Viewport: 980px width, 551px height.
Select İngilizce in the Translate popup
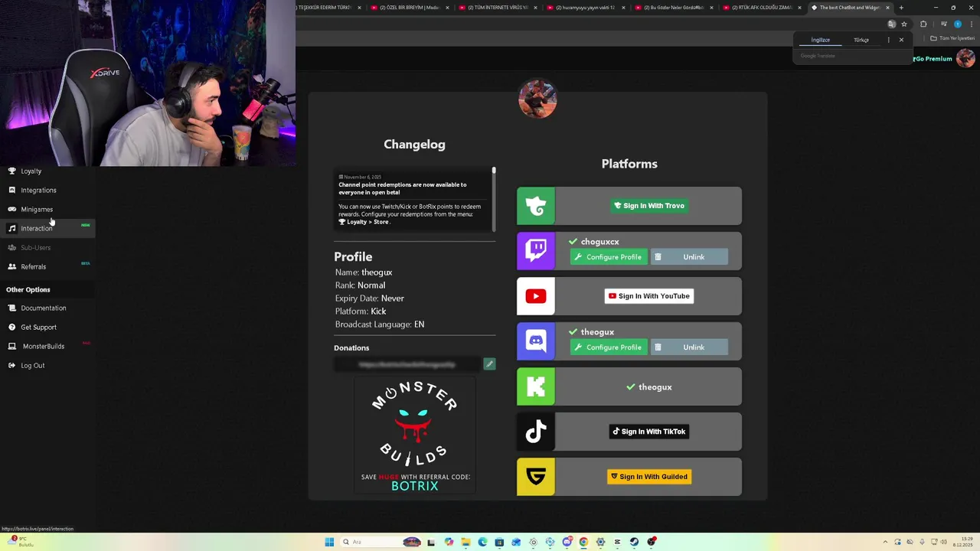(x=820, y=40)
